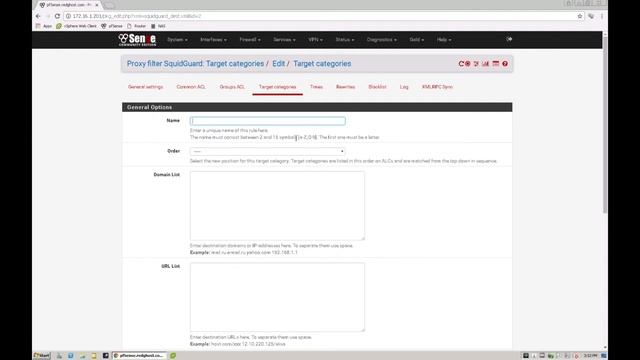Open the Services menu
This screenshot has height=360, width=640.
click(x=284, y=40)
